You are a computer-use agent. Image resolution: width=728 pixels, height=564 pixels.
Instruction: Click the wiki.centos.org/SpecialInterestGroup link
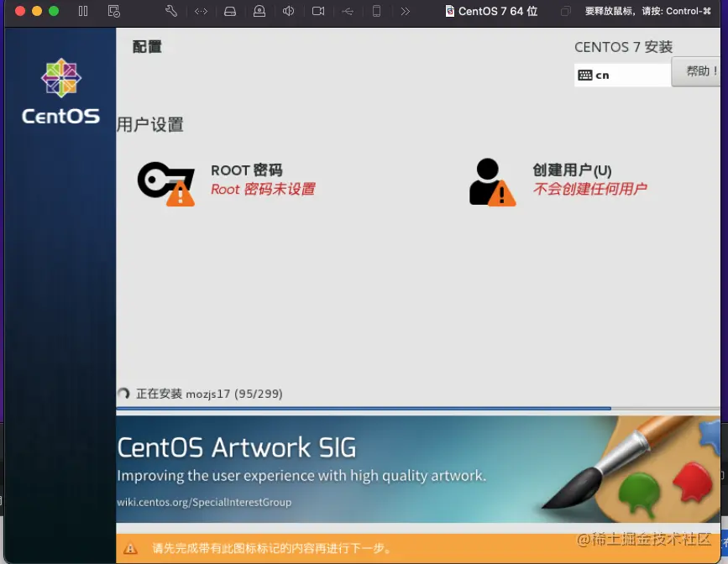point(204,502)
